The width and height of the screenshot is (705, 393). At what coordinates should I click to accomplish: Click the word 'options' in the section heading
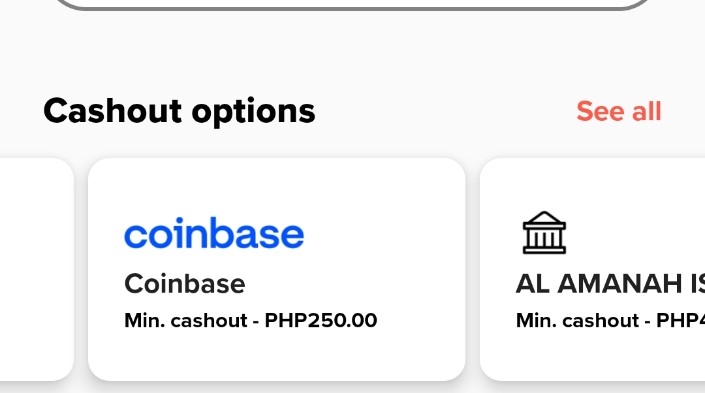[254, 112]
